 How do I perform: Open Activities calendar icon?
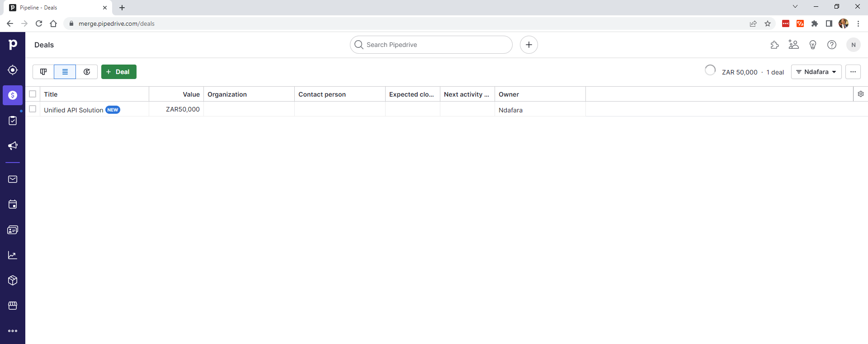[13, 205]
